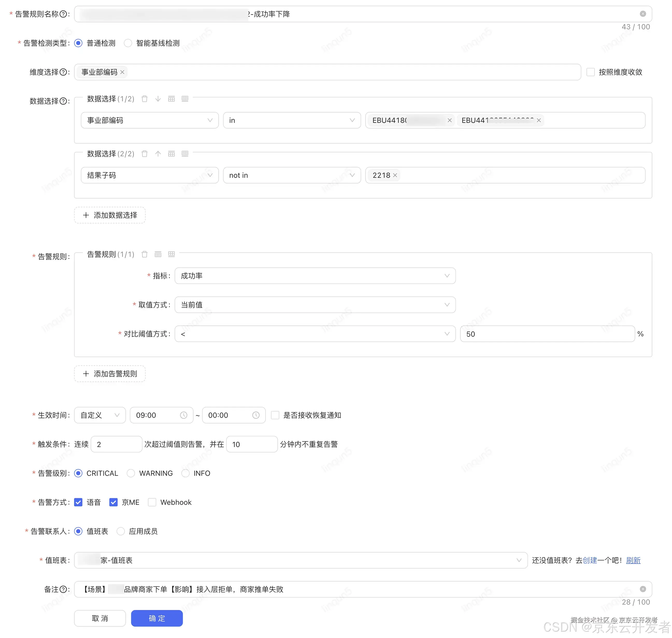Delete the first 数据选择 condition via trash icon
672x638 pixels.
coord(145,99)
